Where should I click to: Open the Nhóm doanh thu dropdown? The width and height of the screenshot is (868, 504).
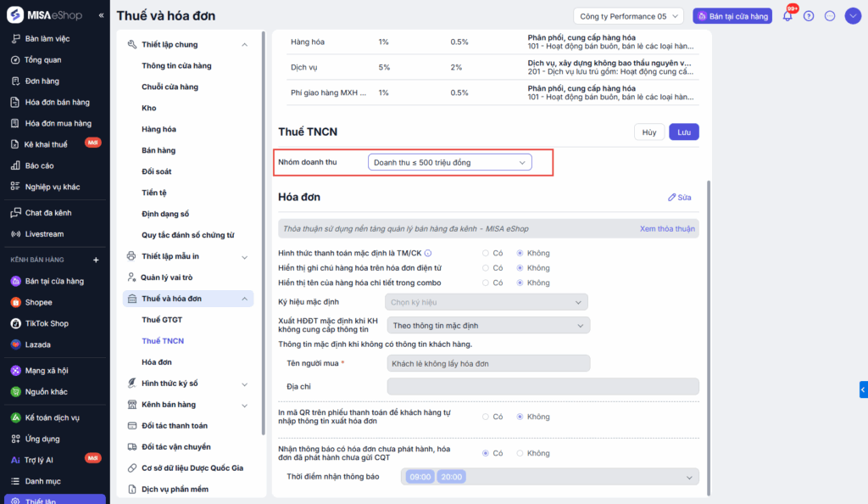pyautogui.click(x=449, y=162)
